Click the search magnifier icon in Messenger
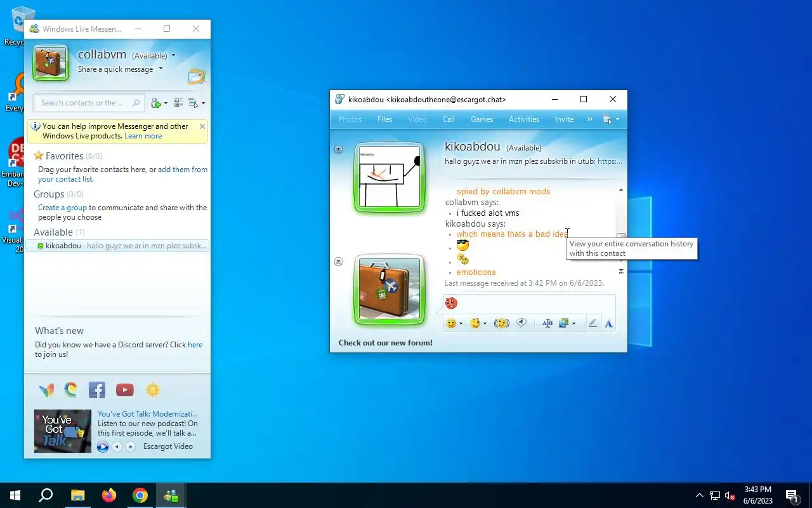This screenshot has width=812, height=508. tap(136, 103)
